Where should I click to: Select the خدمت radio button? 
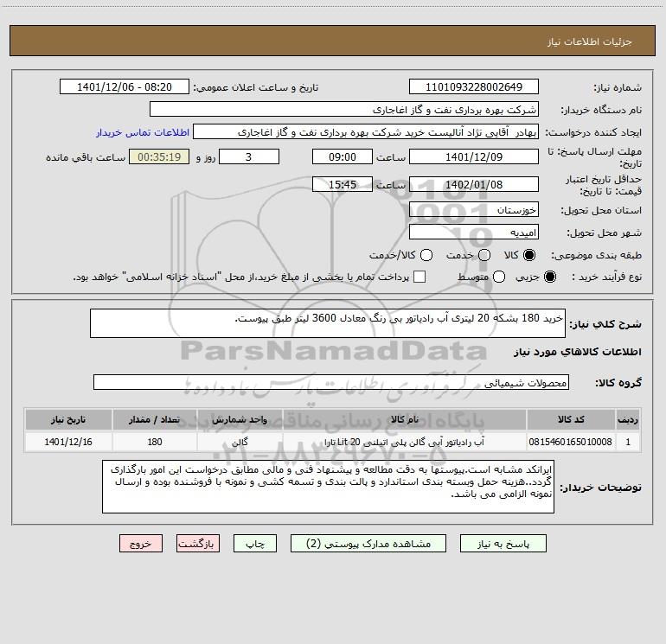coord(484,255)
